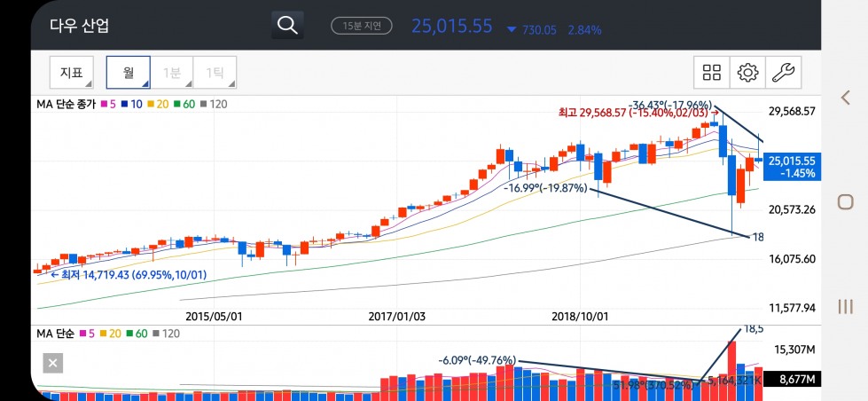Tap the 20,573.26 price axis label

pos(792,209)
